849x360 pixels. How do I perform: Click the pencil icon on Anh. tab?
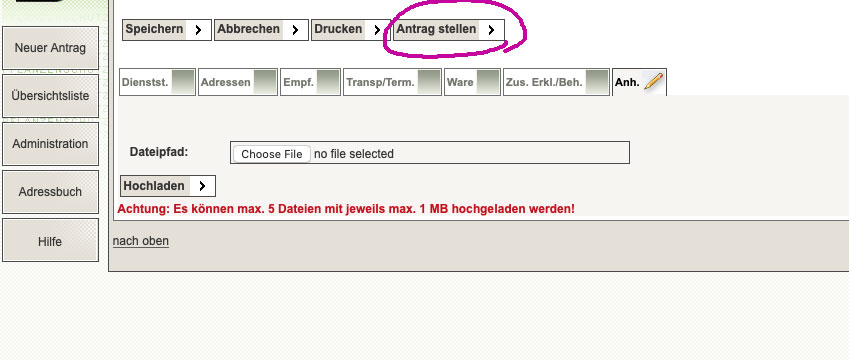coord(654,82)
